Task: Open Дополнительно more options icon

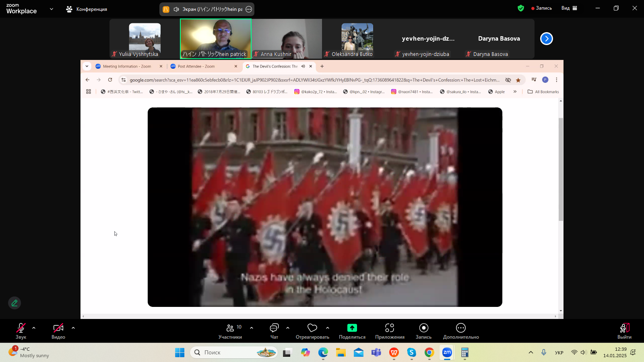Action: [461, 328]
